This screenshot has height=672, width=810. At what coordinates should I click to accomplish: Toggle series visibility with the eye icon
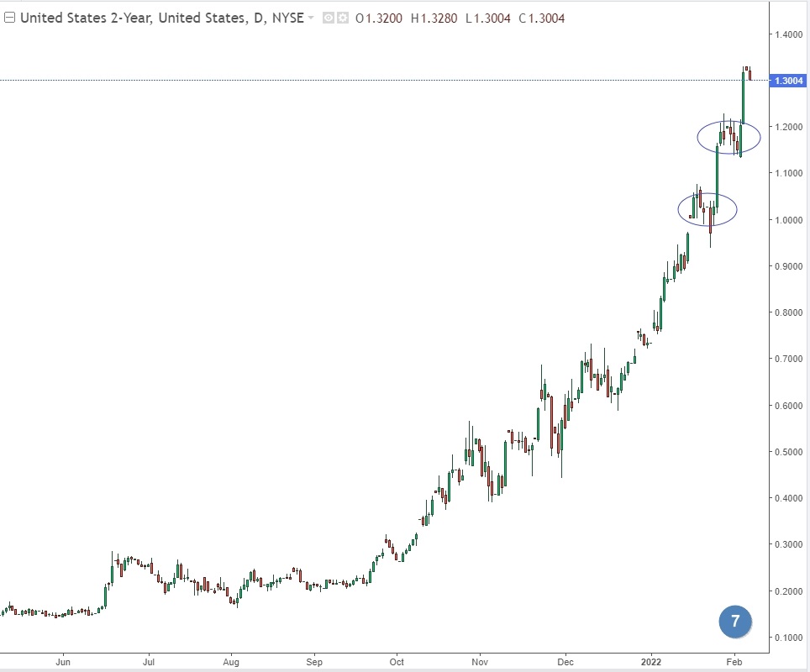point(329,18)
